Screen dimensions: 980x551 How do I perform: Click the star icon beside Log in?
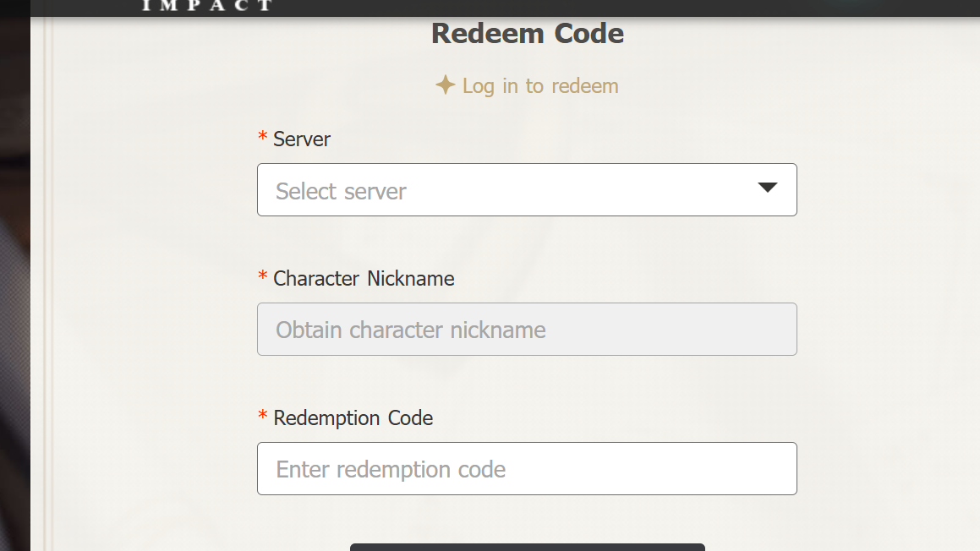tap(445, 85)
